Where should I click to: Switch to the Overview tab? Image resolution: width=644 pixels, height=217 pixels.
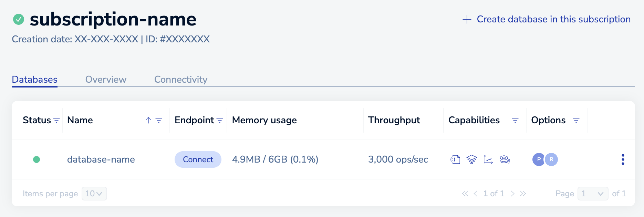(x=106, y=80)
